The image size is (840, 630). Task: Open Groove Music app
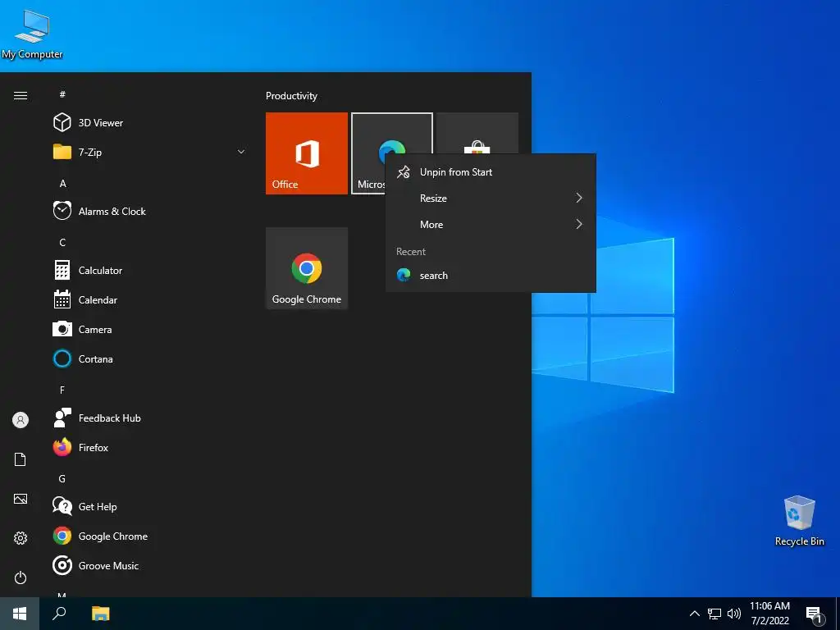click(x=150, y=566)
